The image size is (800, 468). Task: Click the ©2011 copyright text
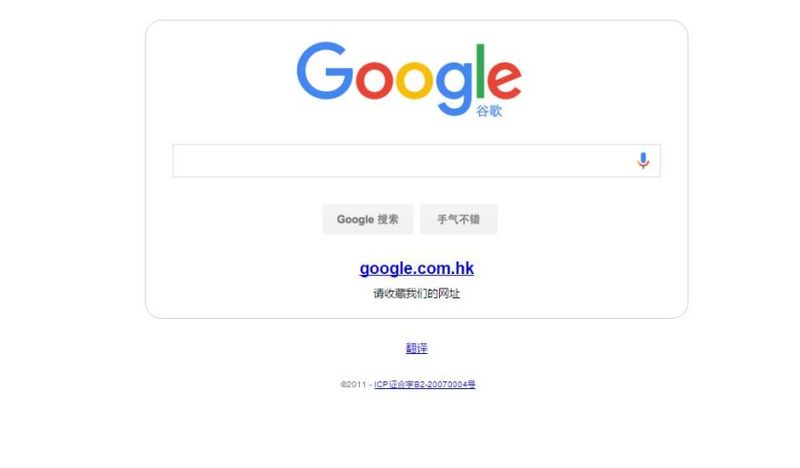pos(353,384)
